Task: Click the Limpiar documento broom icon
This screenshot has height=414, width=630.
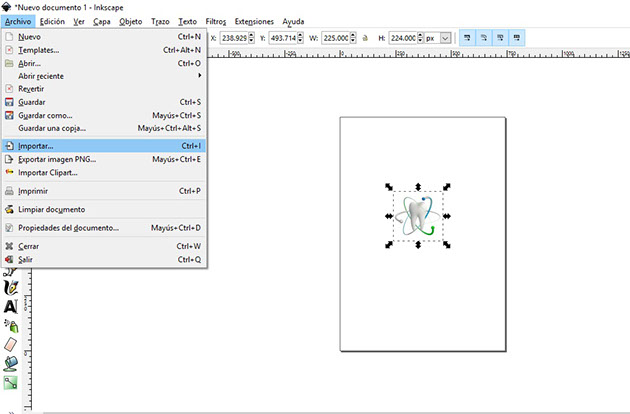Action: pos(9,209)
